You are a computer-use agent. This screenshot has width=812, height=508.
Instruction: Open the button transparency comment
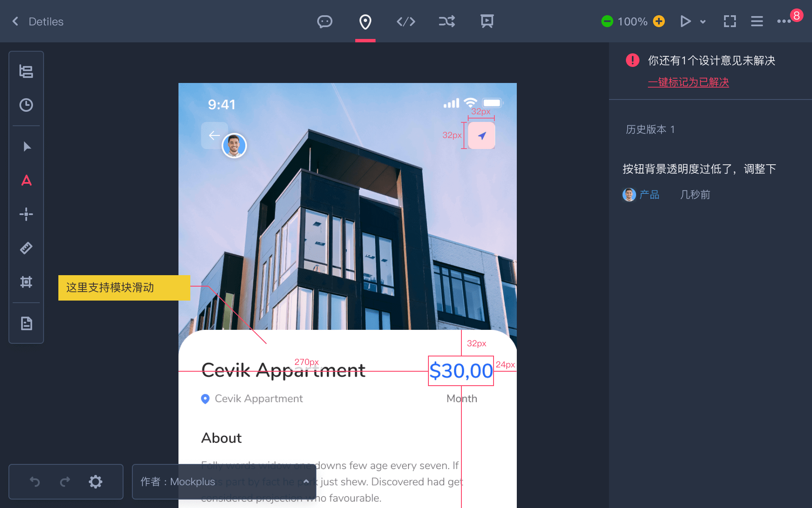tap(700, 169)
